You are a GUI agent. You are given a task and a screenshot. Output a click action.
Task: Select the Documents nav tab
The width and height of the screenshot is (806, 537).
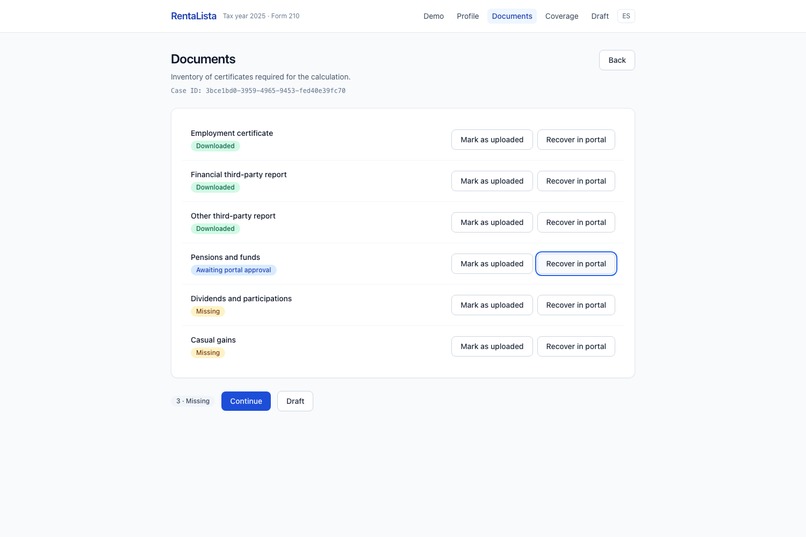pos(511,16)
